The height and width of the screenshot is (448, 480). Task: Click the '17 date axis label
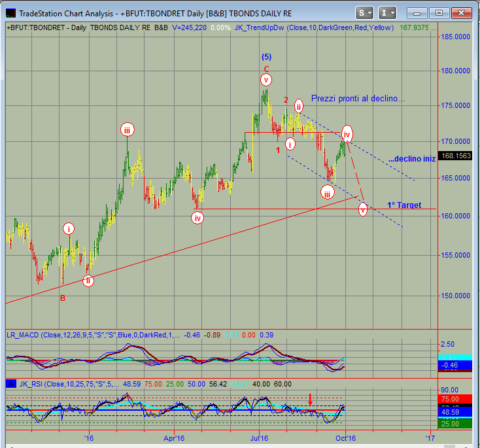[430, 438]
